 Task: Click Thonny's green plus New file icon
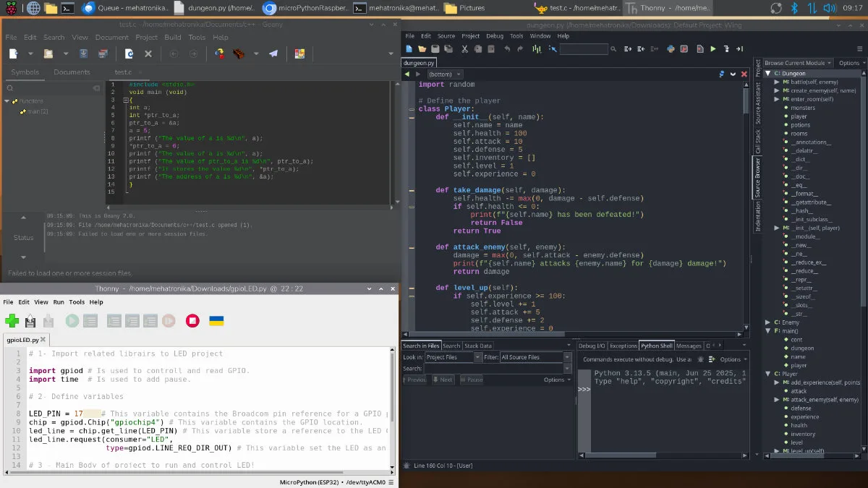12,320
